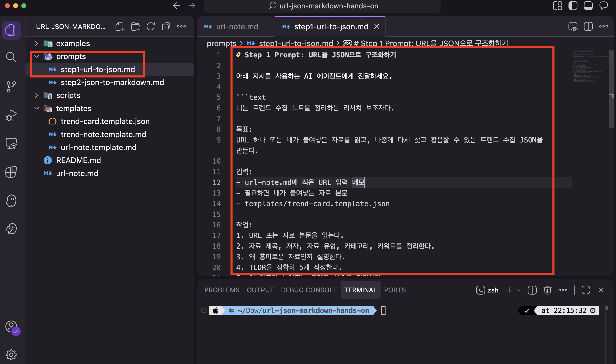The width and height of the screenshot is (616, 364).
Task: Place cursor on line 12 text
Action: click(x=300, y=182)
